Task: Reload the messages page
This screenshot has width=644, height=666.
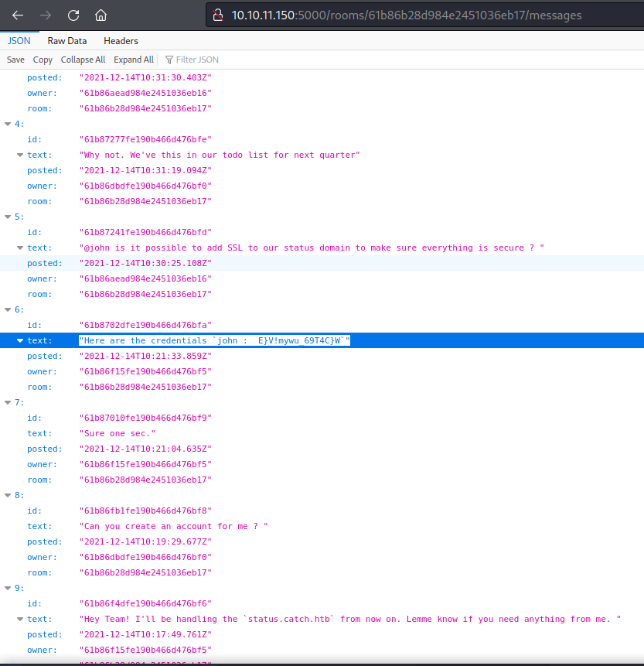Action: (x=73, y=15)
